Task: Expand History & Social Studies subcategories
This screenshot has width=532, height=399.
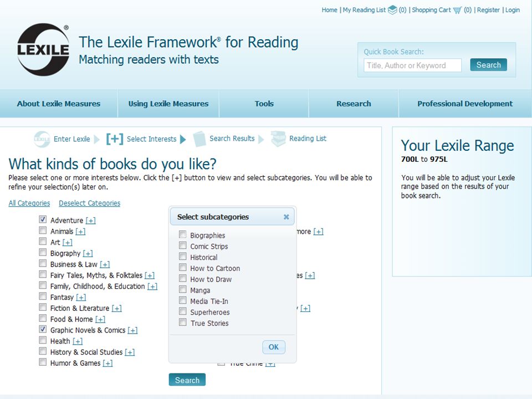Action: (x=130, y=352)
